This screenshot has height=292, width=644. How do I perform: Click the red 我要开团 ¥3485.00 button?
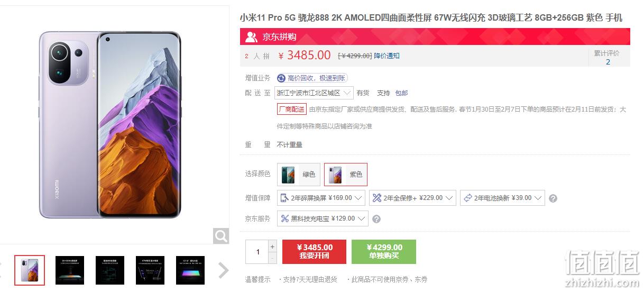pyautogui.click(x=315, y=252)
